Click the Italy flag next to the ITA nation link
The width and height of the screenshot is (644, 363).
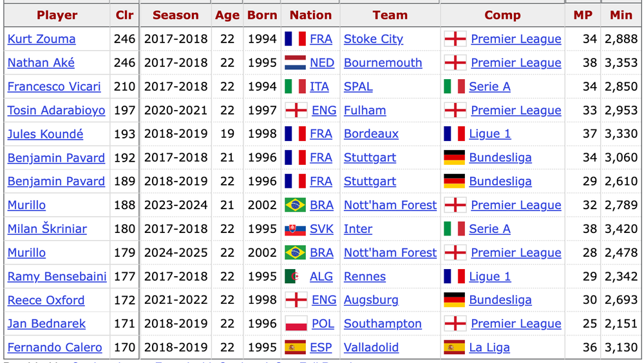click(295, 87)
